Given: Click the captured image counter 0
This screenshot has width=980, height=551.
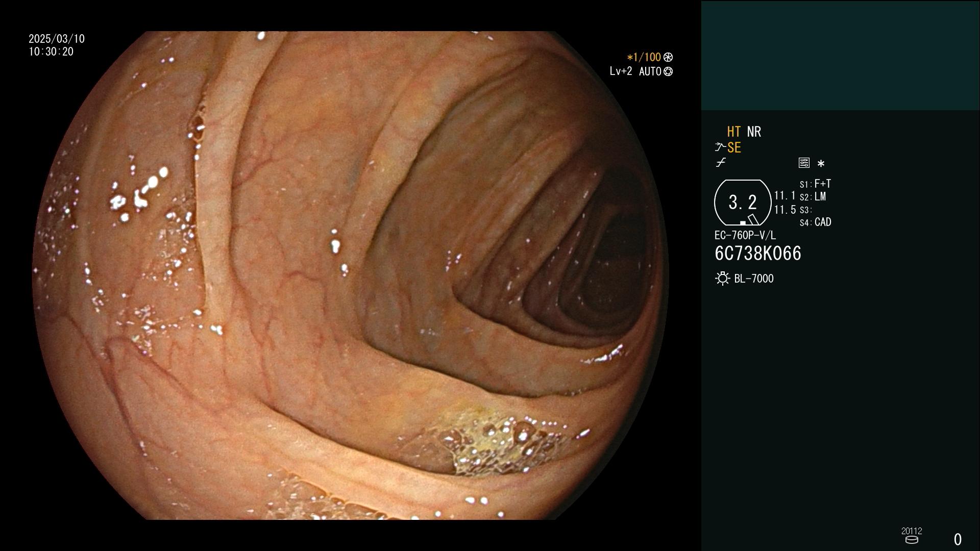Looking at the screenshot, I should click(x=958, y=539).
